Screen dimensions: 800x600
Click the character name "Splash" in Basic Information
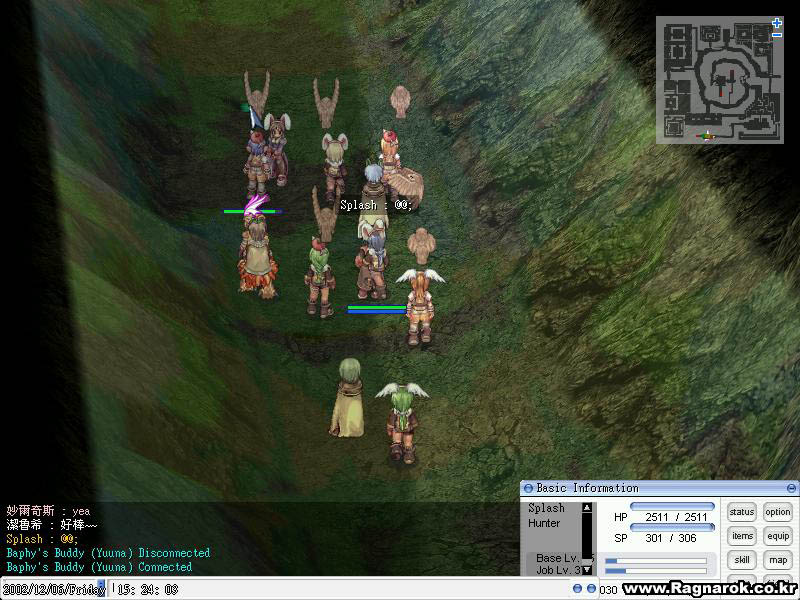click(546, 508)
